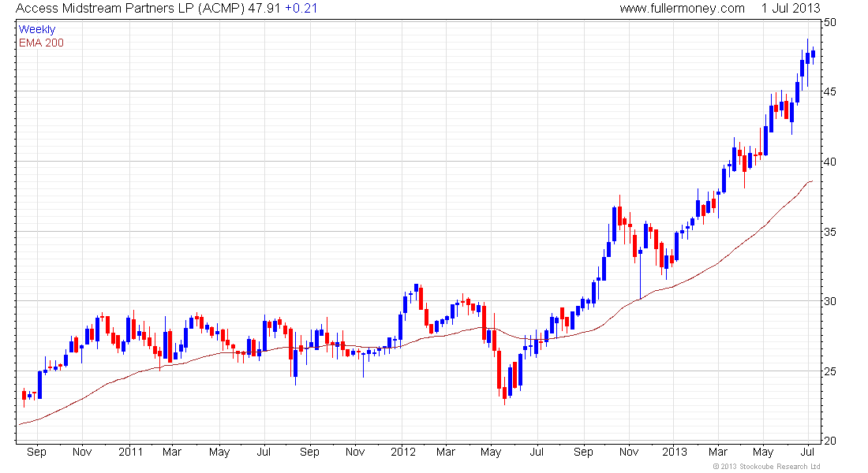Screen dimensions: 868x473
Task: Click the 'Nov' x-axis label just before 2013
Action: pos(629,452)
